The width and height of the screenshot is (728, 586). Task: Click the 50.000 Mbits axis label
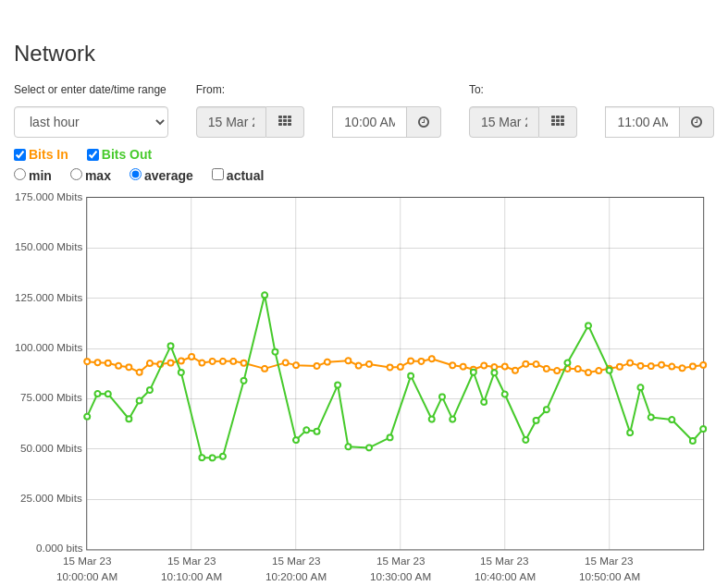pos(51,448)
